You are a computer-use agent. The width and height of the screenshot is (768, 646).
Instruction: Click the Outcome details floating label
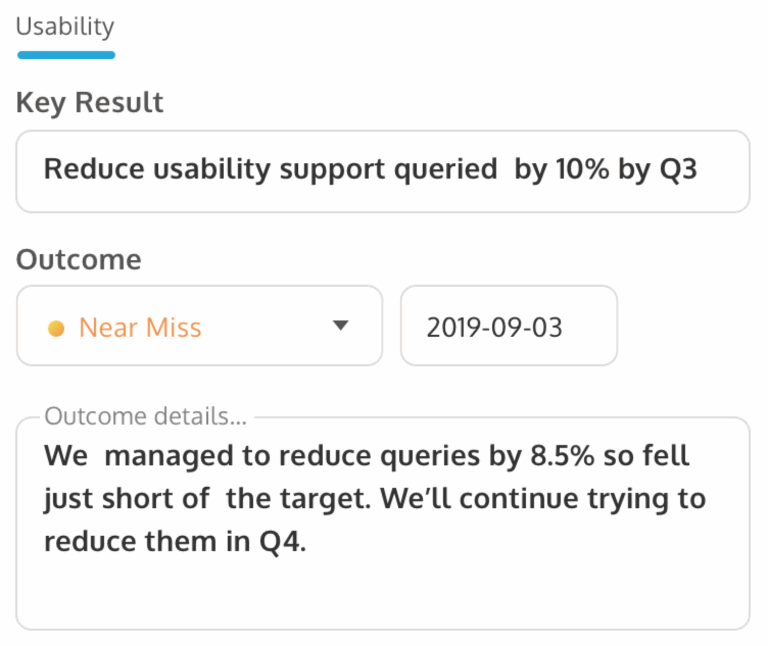pyautogui.click(x=146, y=417)
